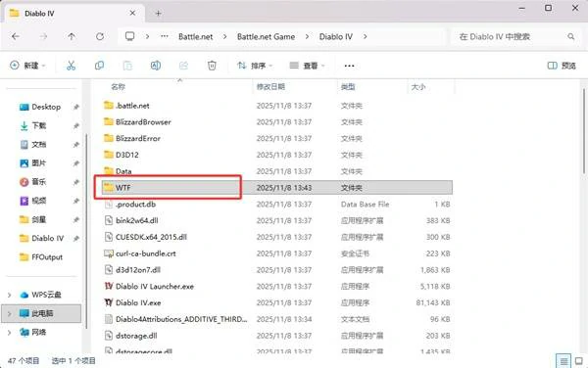Viewport: 588px width, 368px height.
Task: Select the dstorage.dll file
Action: 277,336
